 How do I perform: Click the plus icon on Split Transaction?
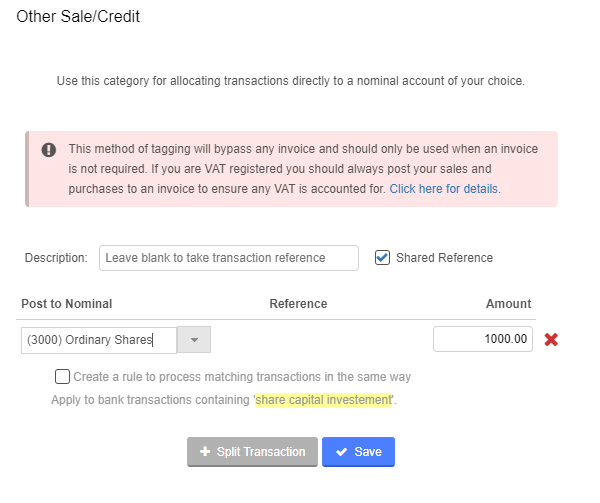(205, 451)
